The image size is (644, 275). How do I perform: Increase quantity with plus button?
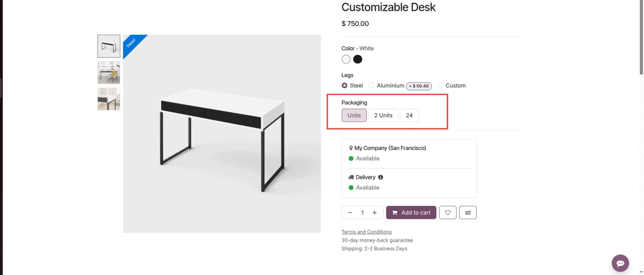coord(375,212)
